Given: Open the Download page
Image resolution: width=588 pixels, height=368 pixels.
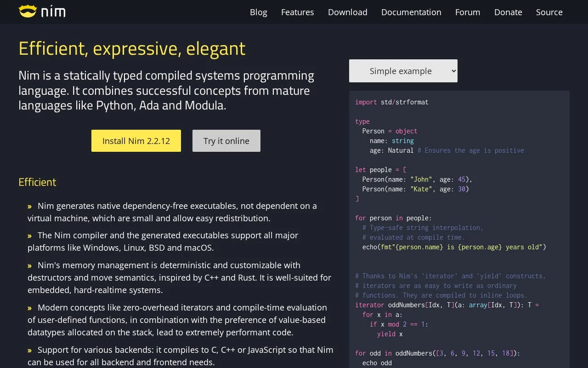Looking at the screenshot, I should tap(348, 12).
